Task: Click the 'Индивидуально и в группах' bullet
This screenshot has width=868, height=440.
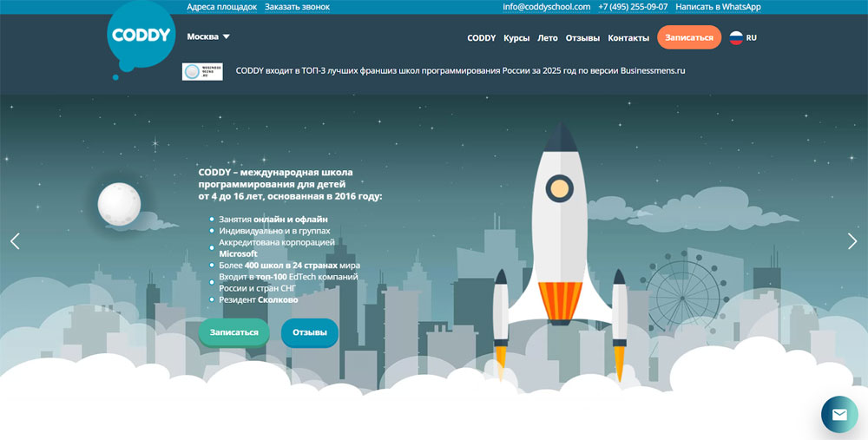Action: click(274, 231)
